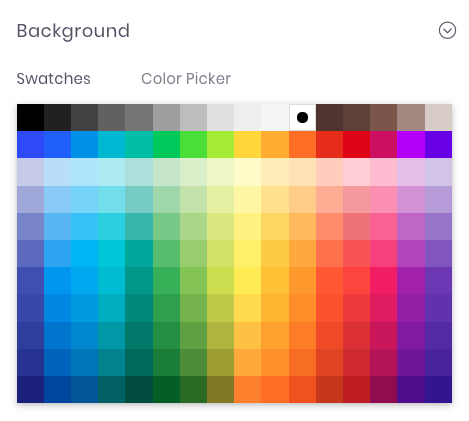Switch to the Color Picker tab
The width and height of the screenshot is (469, 421).
(186, 79)
